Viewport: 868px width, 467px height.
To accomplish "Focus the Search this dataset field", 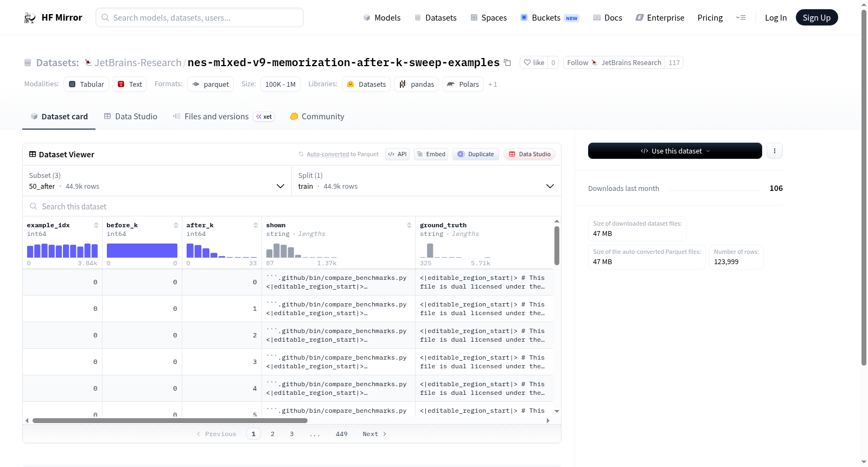I will (292, 207).
